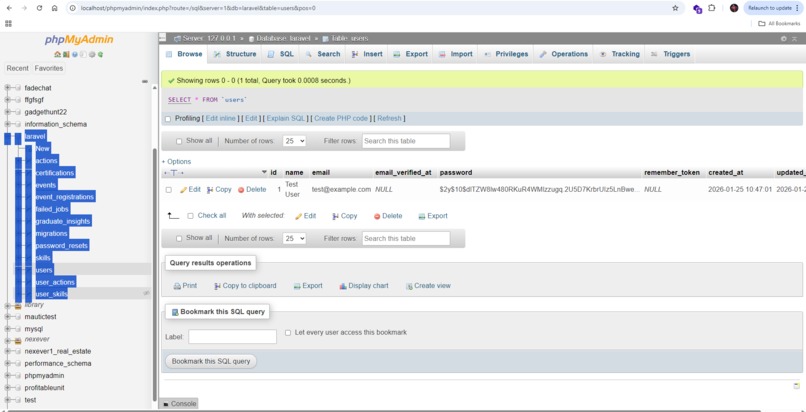
Task: Click the Export icon in the 'With selected' row
Action: coord(422,216)
